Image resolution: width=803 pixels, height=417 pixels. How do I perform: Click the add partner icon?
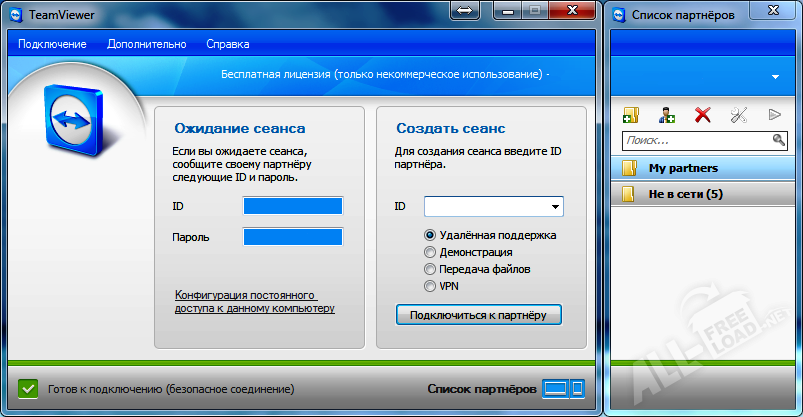tap(667, 115)
